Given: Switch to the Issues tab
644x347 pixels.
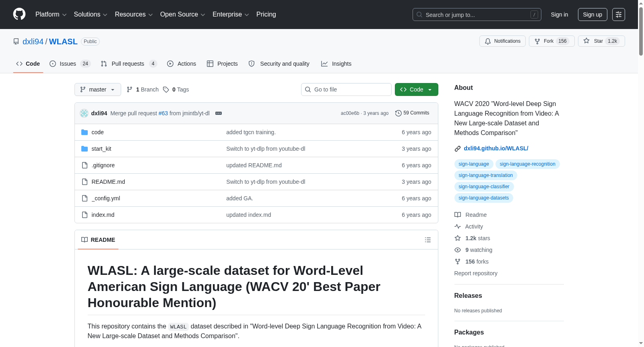Looking at the screenshot, I should tap(70, 64).
